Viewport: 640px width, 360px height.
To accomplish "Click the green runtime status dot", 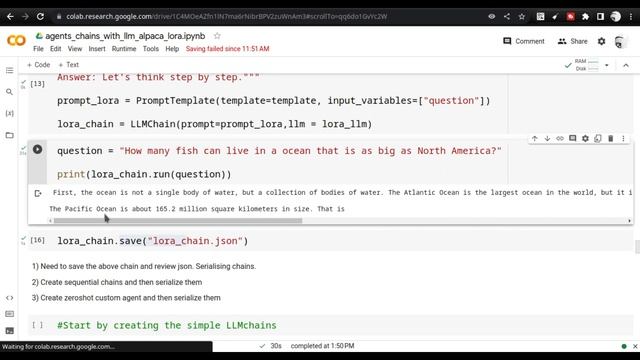I will coord(624,346).
